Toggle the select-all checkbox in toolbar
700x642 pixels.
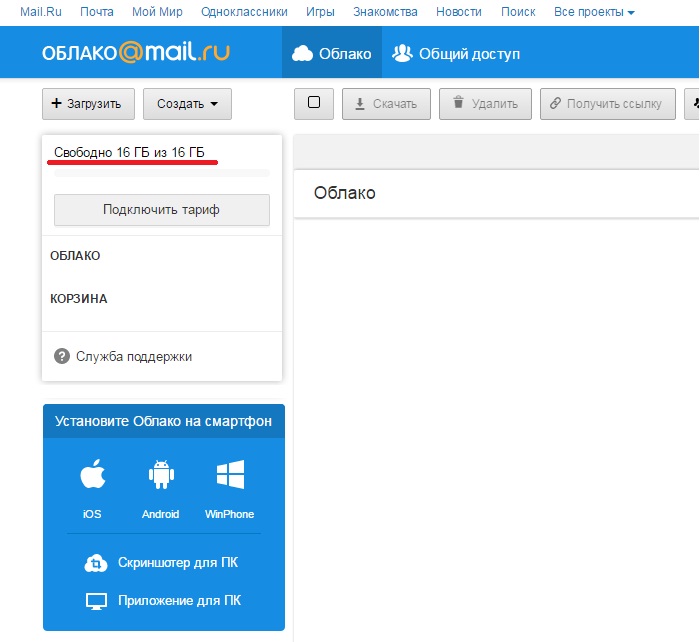click(314, 102)
